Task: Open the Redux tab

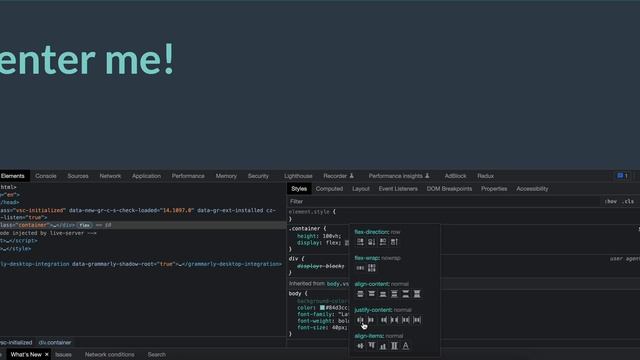Action: point(486,176)
